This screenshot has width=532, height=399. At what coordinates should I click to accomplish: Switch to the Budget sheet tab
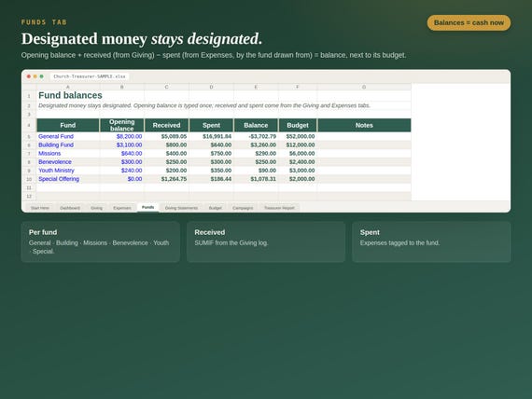[215, 208]
